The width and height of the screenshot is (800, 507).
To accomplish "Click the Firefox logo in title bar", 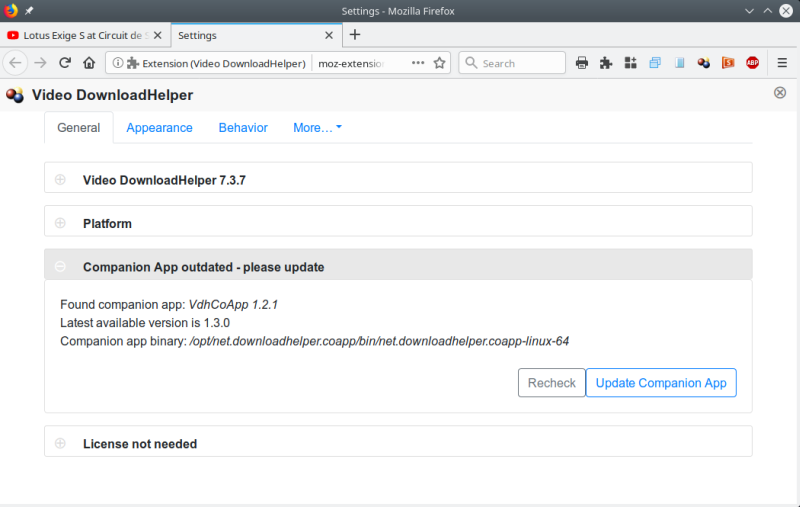I will pos(11,10).
